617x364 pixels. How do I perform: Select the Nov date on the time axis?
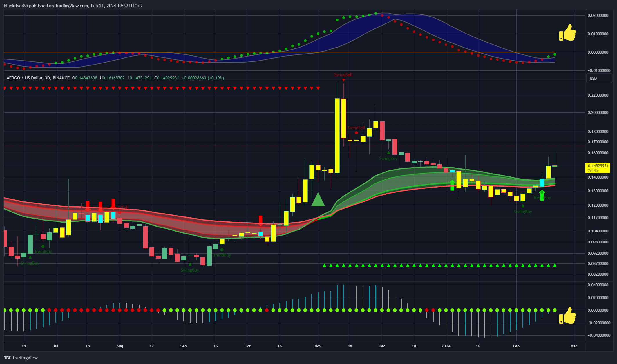(318, 346)
